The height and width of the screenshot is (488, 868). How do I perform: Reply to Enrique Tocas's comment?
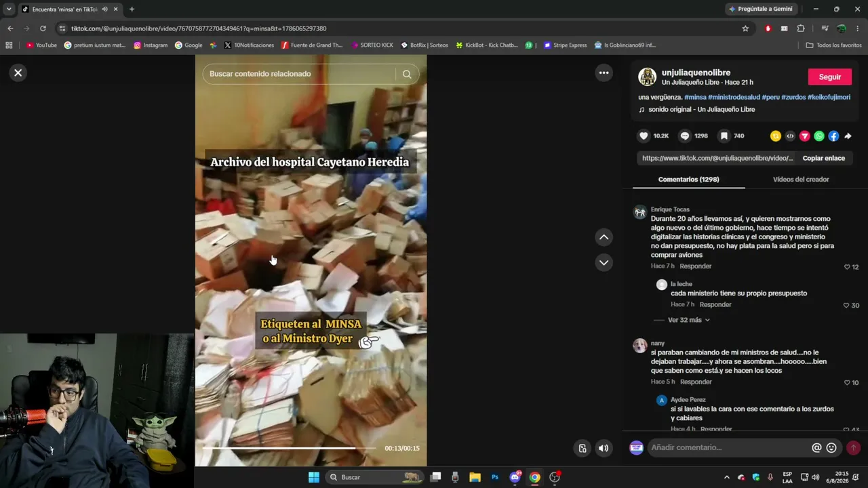[696, 266]
